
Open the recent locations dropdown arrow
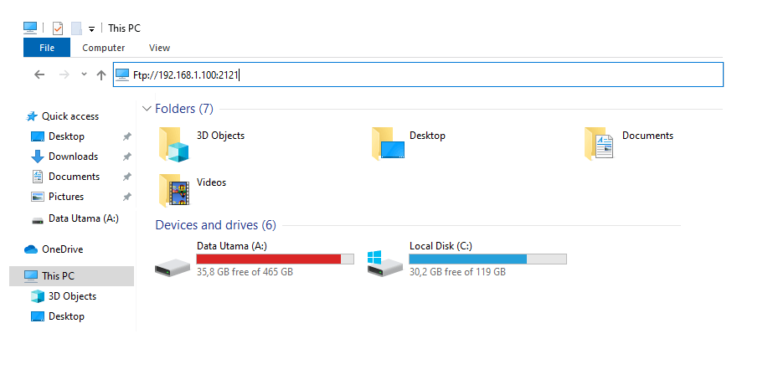[84, 74]
